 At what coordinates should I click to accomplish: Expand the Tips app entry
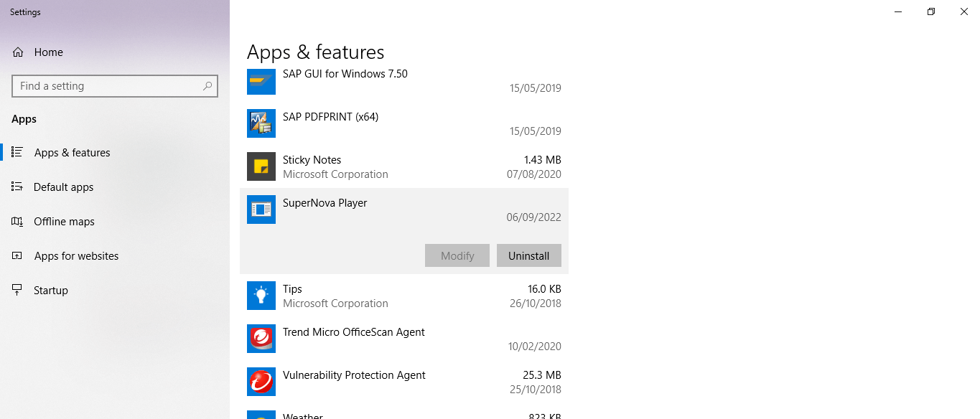pyautogui.click(x=404, y=296)
